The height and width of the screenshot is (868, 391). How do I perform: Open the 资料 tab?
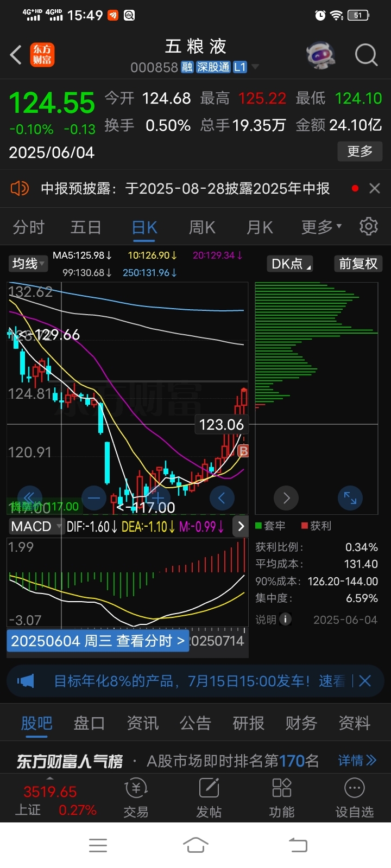point(354,723)
